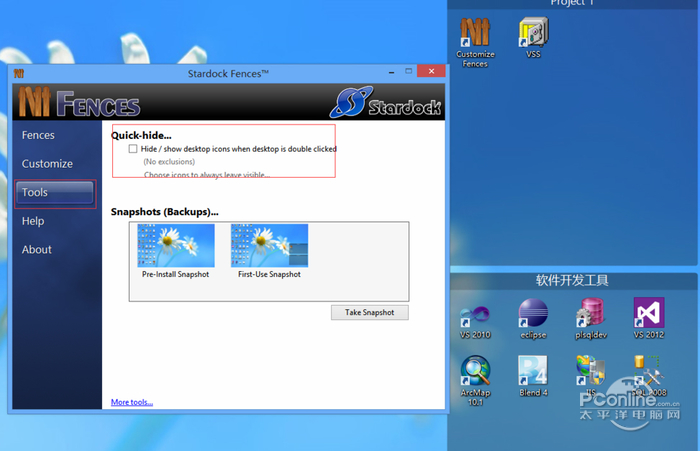The image size is (700, 451).
Task: Open the About sidebar section
Action: 37,250
